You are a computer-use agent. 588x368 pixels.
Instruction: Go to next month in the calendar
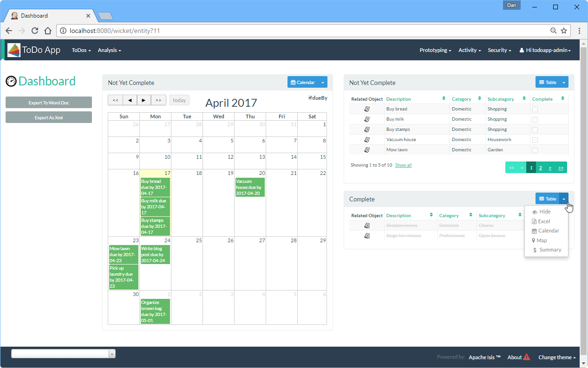(x=144, y=100)
